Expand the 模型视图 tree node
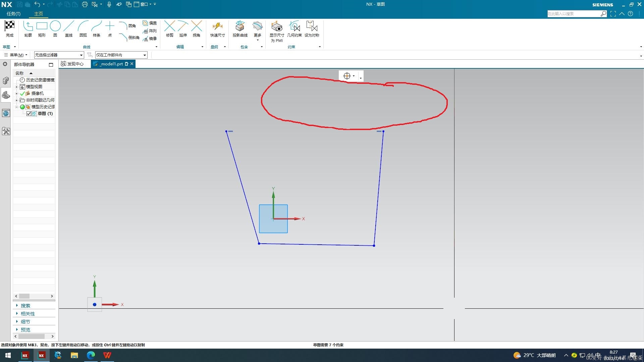 [16, 87]
